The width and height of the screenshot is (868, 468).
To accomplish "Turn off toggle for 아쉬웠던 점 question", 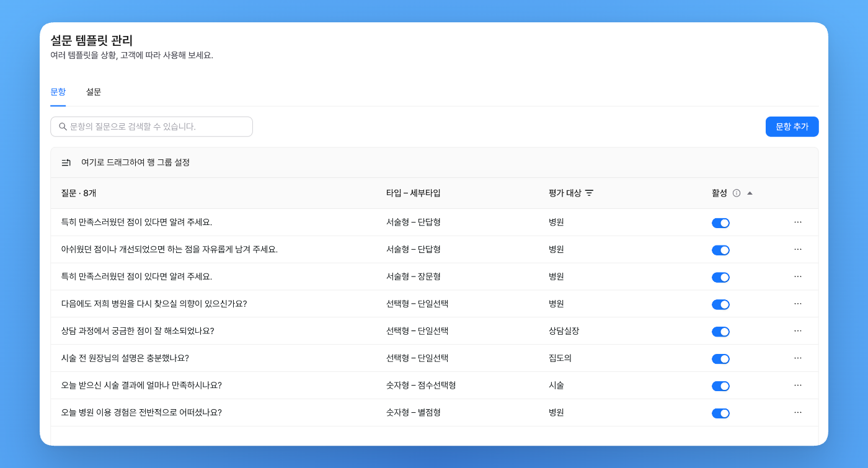I will point(720,250).
